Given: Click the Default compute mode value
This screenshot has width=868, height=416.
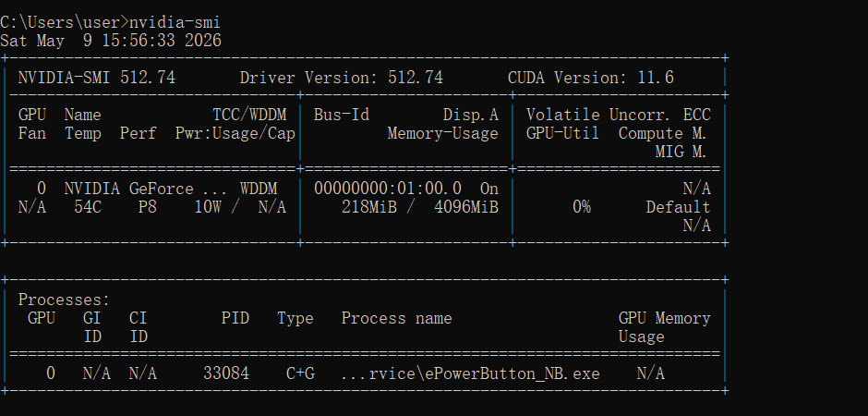Looking at the screenshot, I should (678, 207).
